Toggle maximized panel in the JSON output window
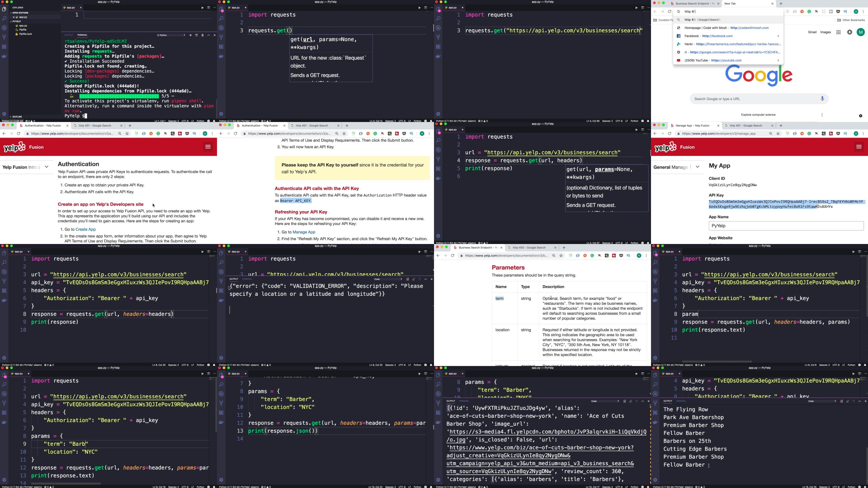Image resolution: width=868 pixels, height=488 pixels. (643, 401)
